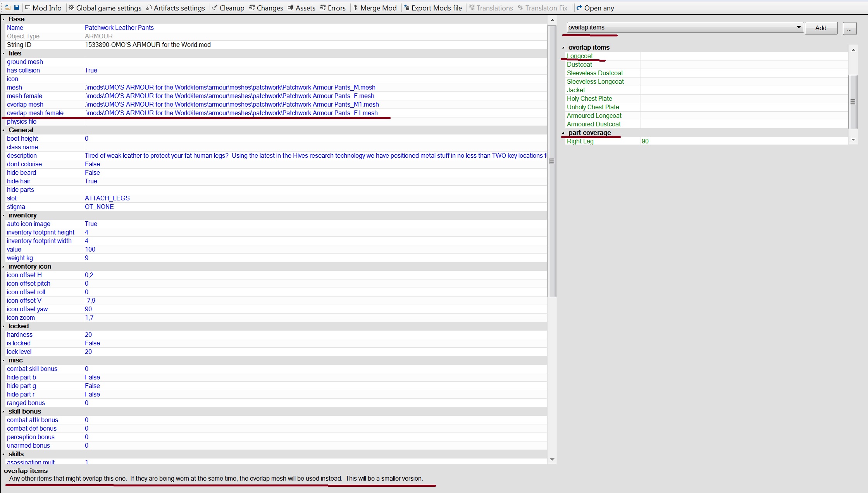Select the Name value Patchwork Leather Pants
Image resolution: width=868 pixels, height=493 pixels.
click(x=119, y=28)
